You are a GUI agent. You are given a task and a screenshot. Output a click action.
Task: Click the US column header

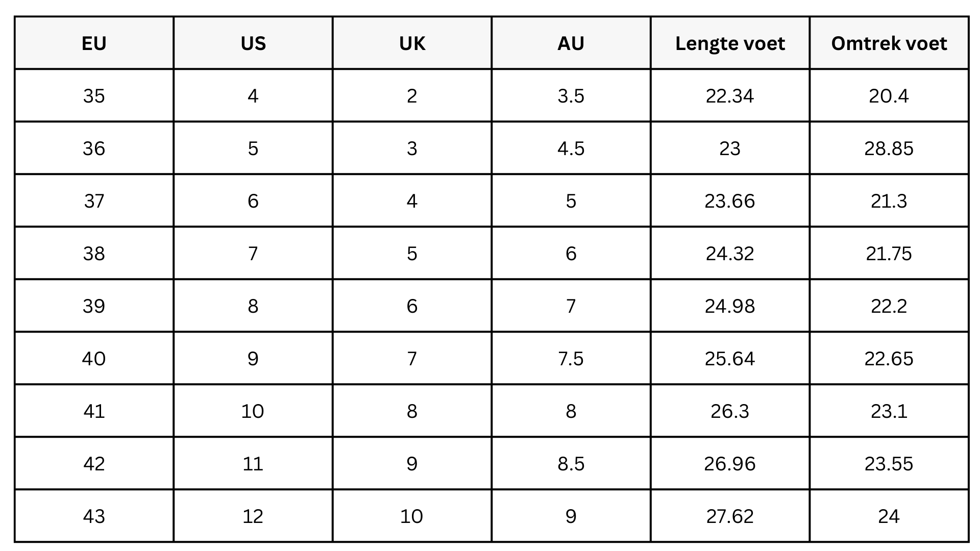pyautogui.click(x=253, y=43)
